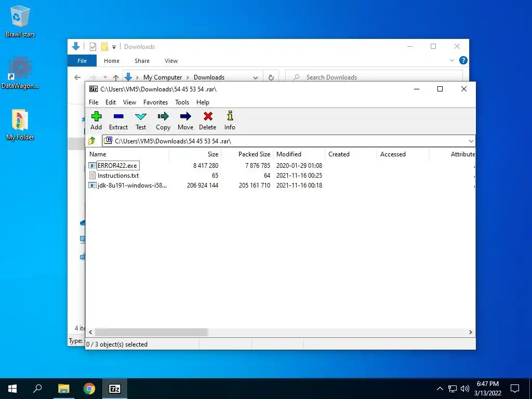
Task: Open the Explorer recent locations dropdown
Action: pyautogui.click(x=105, y=77)
